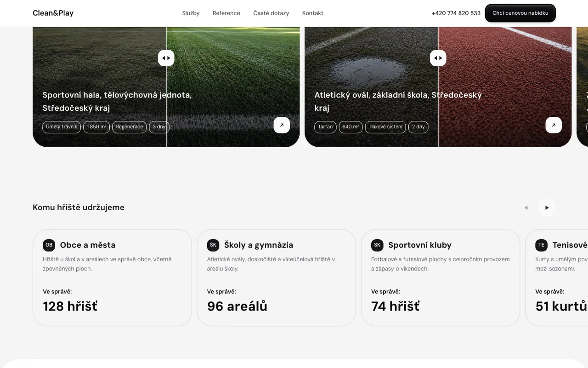Click the comparison slider handle on the track image
This screenshot has height=368, width=588.
coord(438,58)
